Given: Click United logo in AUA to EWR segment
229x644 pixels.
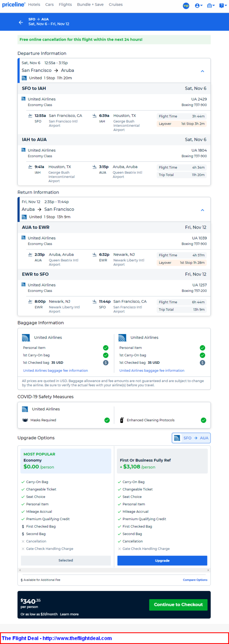Looking at the screenshot, I should tap(24, 238).
